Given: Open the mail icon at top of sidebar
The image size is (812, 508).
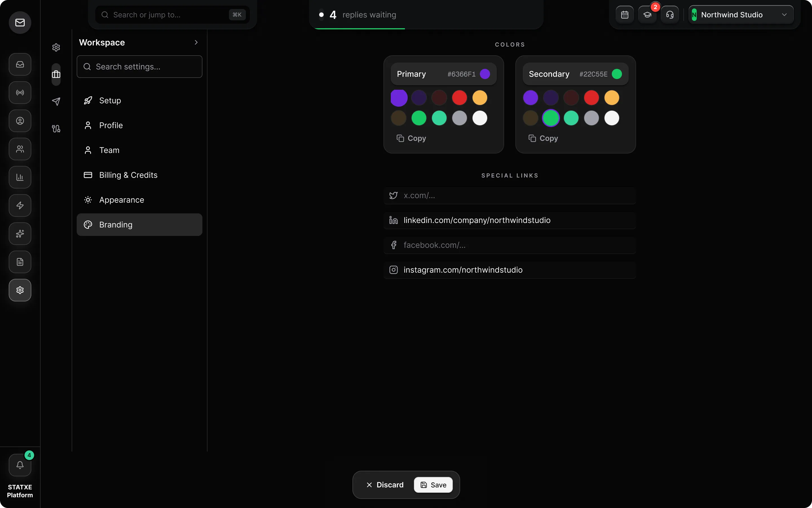Looking at the screenshot, I should (x=20, y=23).
